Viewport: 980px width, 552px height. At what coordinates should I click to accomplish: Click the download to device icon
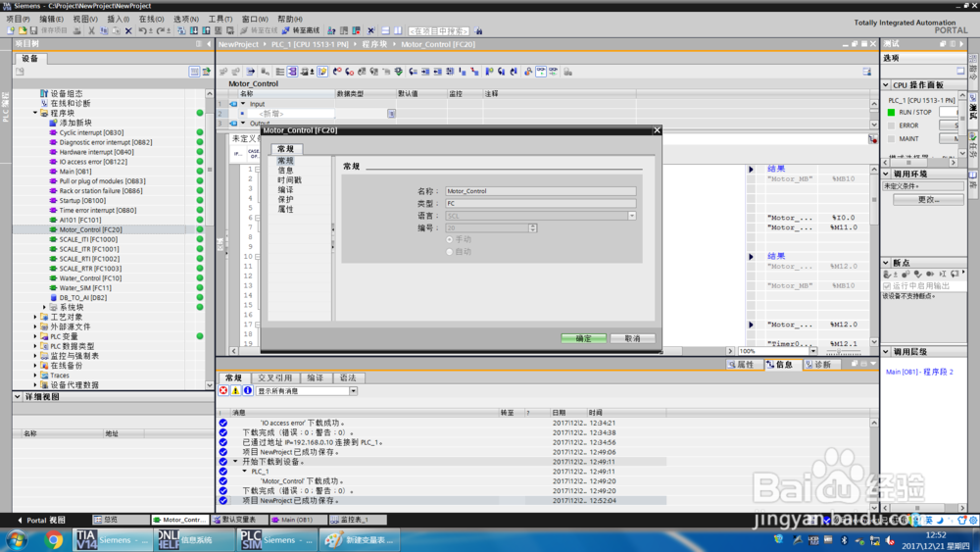click(x=194, y=30)
